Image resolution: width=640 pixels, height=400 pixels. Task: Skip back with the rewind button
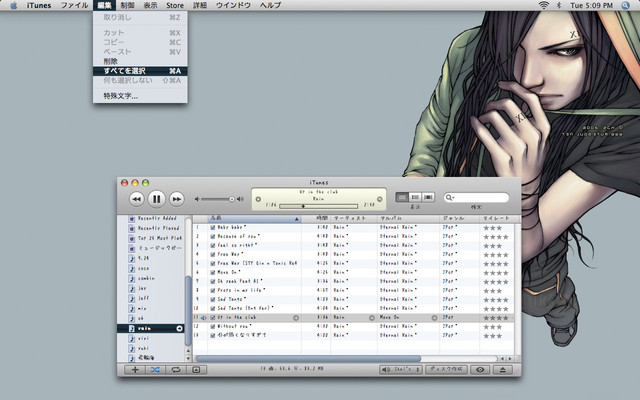coord(136,199)
